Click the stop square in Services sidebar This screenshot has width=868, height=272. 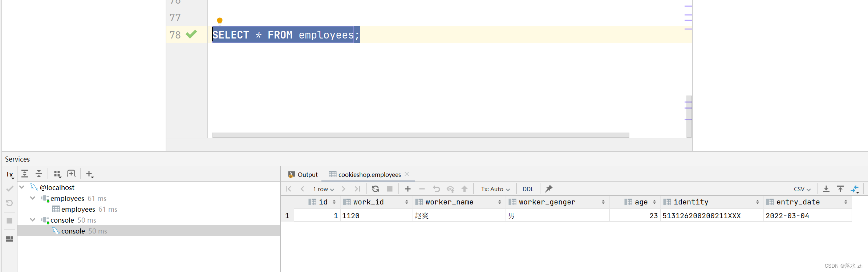9,221
